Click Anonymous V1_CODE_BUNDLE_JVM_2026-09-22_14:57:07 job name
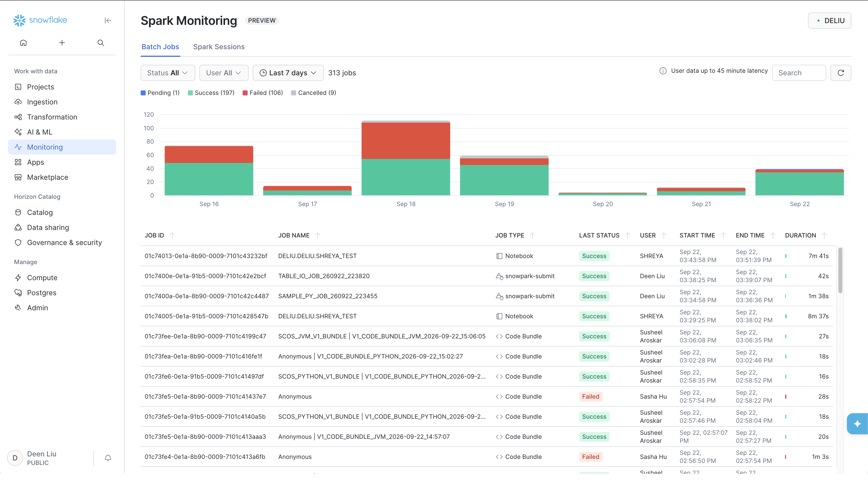Screen dimensions: 868x484 [x=364, y=437]
